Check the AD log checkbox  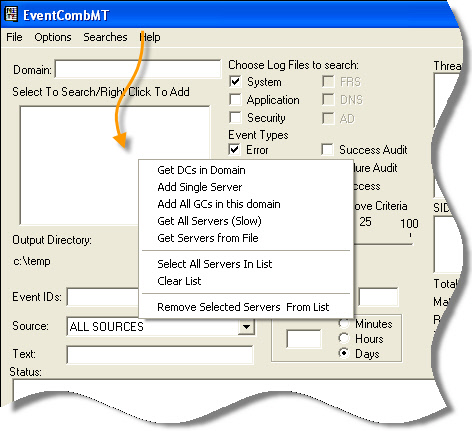pyautogui.click(x=328, y=118)
